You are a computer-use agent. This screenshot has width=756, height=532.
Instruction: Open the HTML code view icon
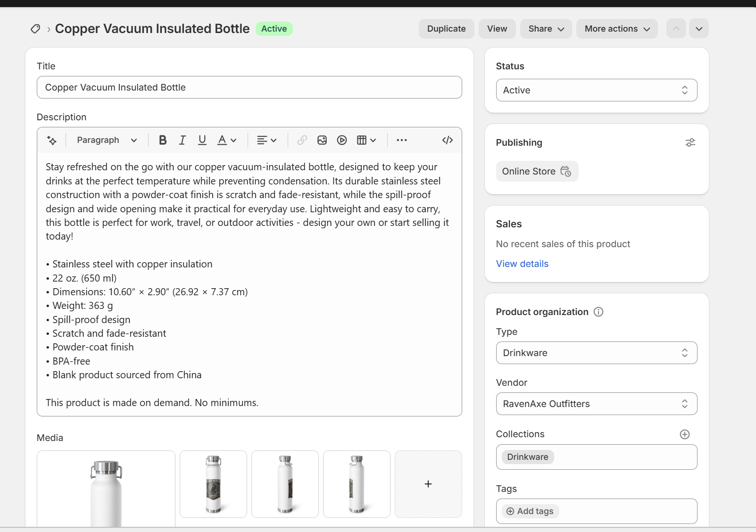point(448,140)
